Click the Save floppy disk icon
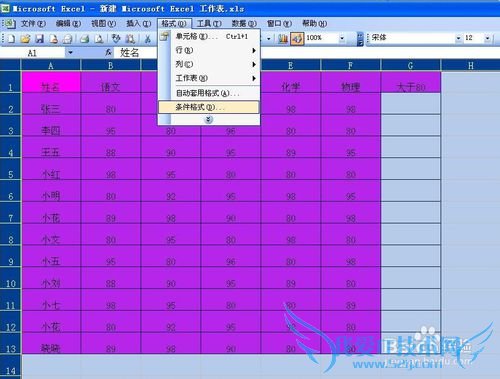 click(40, 39)
